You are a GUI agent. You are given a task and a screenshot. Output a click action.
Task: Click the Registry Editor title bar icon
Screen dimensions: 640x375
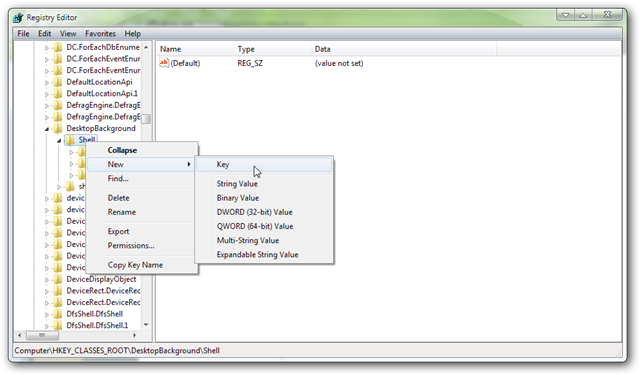click(x=18, y=18)
